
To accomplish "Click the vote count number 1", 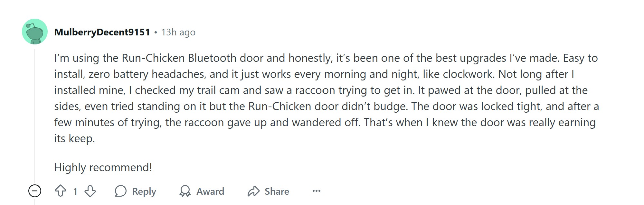I will point(75,191).
